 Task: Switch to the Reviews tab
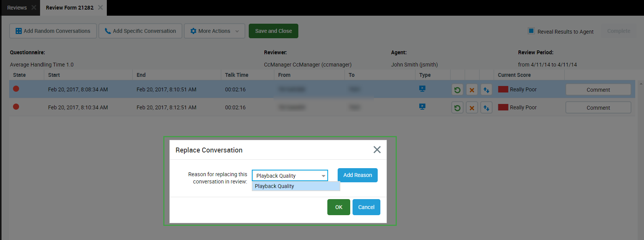point(17,8)
